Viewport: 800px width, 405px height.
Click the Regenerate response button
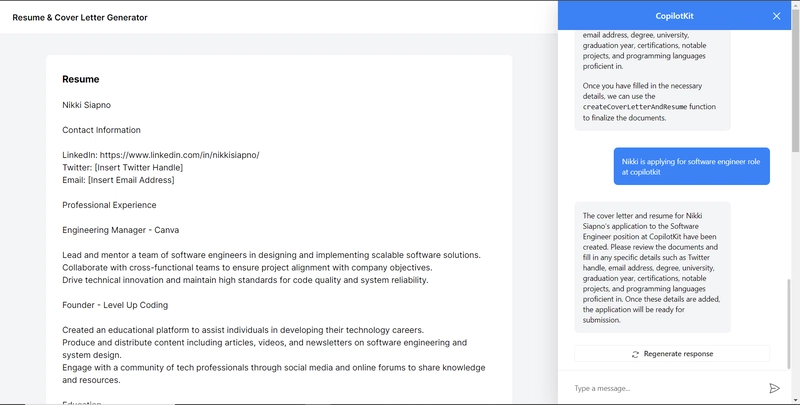tap(672, 353)
